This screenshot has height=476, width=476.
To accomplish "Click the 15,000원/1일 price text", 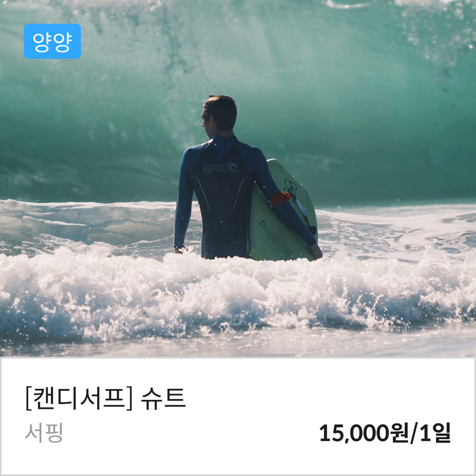I will 385,433.
